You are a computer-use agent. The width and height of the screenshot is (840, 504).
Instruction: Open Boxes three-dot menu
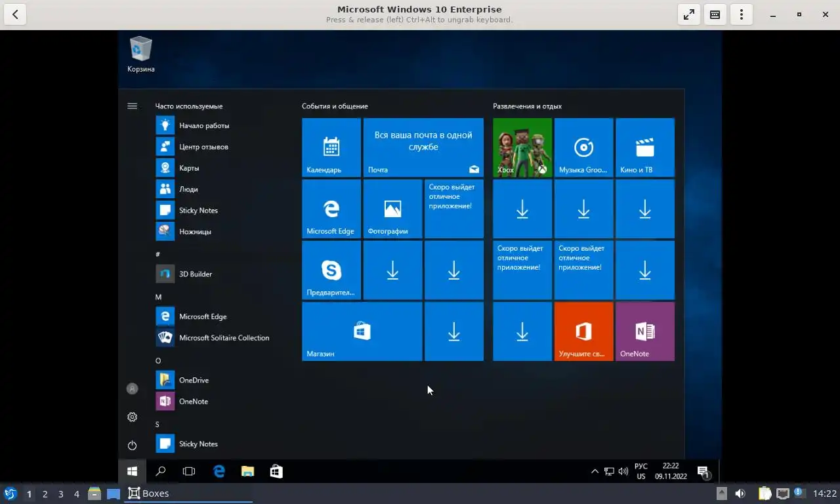[742, 14]
